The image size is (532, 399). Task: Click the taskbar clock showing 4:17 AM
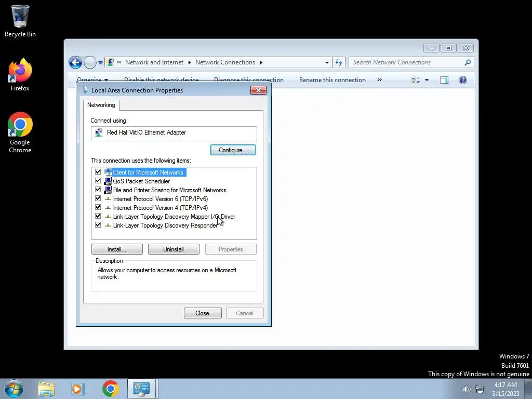pos(506,389)
